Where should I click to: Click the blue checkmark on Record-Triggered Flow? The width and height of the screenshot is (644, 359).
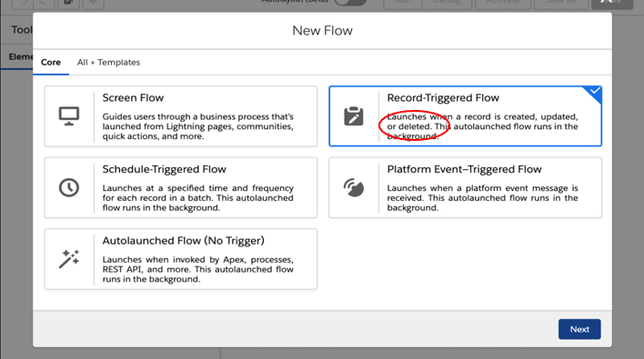pyautogui.click(x=594, y=91)
